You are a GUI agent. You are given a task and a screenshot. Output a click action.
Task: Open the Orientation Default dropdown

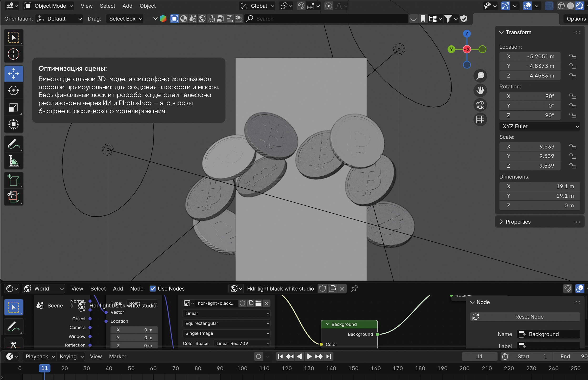pos(59,19)
